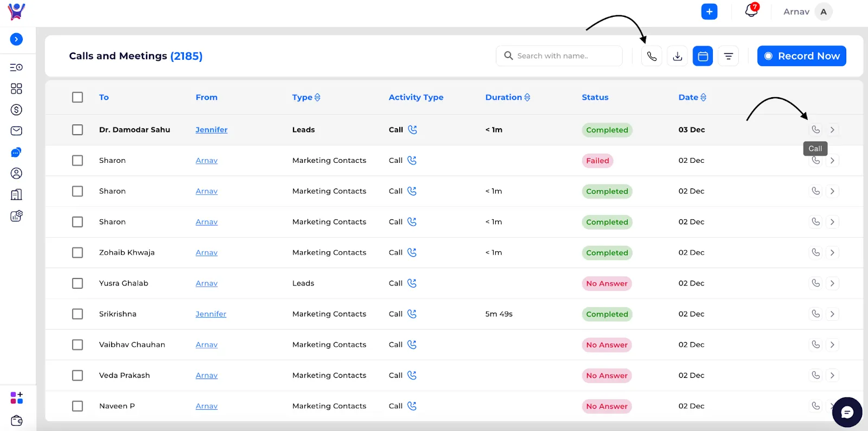Click phone icon in Srikrishna row

click(x=815, y=314)
